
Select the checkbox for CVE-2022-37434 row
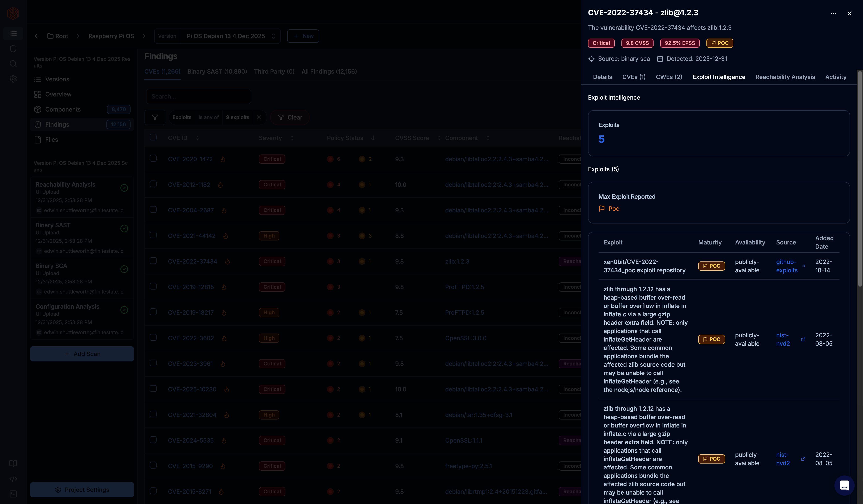click(153, 261)
